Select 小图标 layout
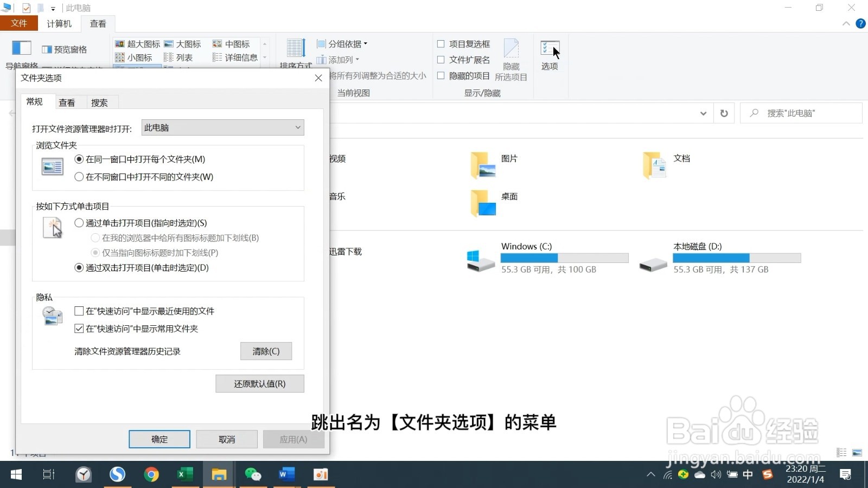This screenshot has height=488, width=868. pos(134,57)
